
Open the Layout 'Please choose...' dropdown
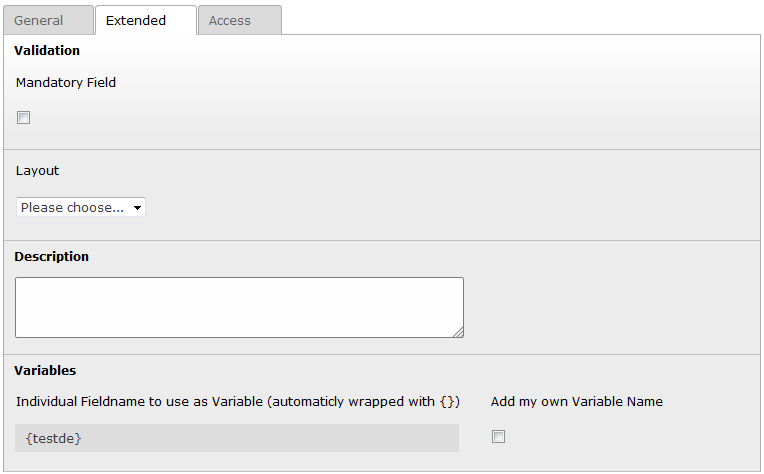pos(81,207)
